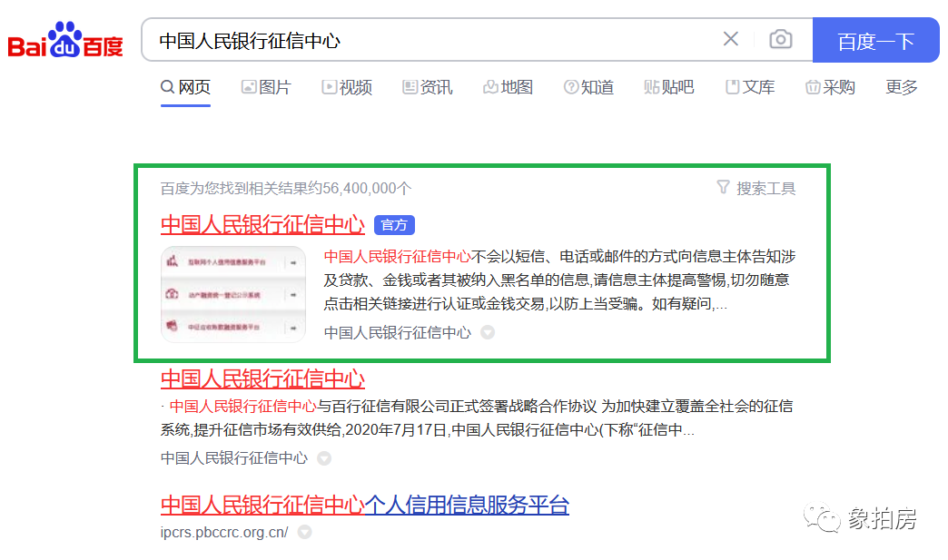Open the first result's thumbnail image
Viewport: 948px width, 560px height.
pos(232,294)
